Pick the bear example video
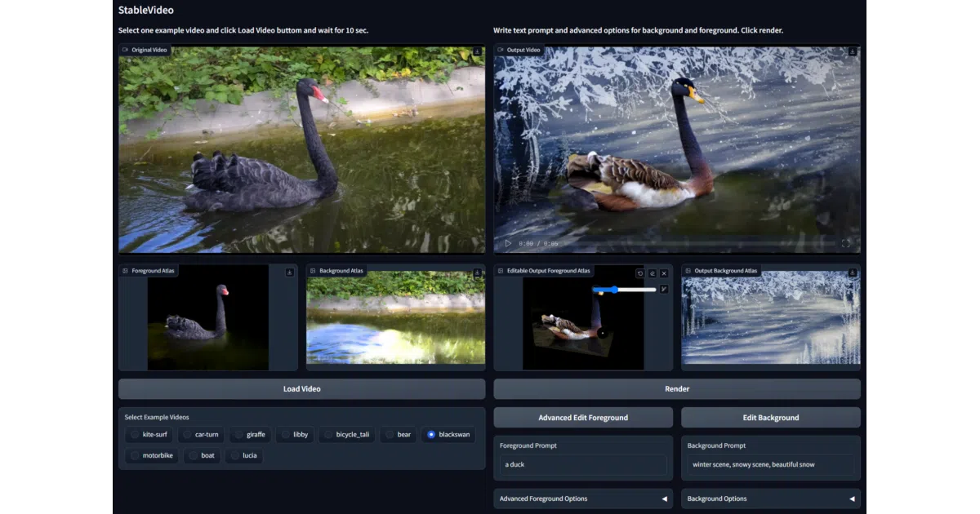The image size is (980, 514). click(399, 435)
